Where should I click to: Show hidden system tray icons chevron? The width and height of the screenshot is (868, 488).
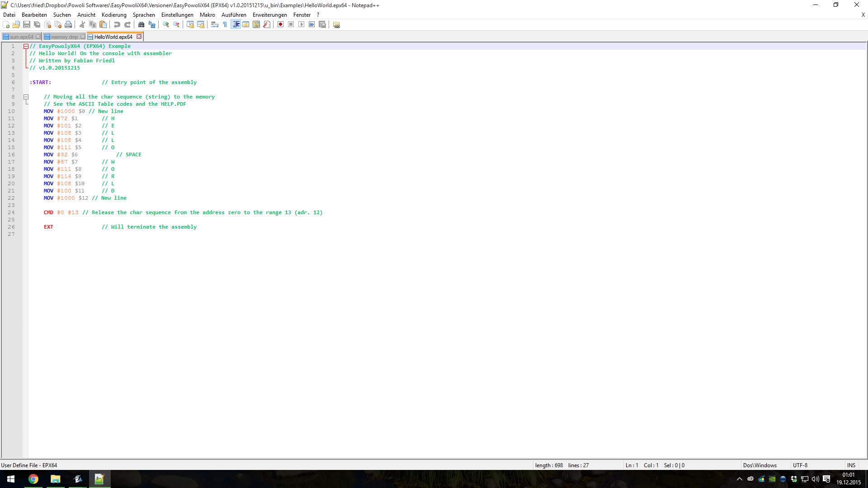740,479
